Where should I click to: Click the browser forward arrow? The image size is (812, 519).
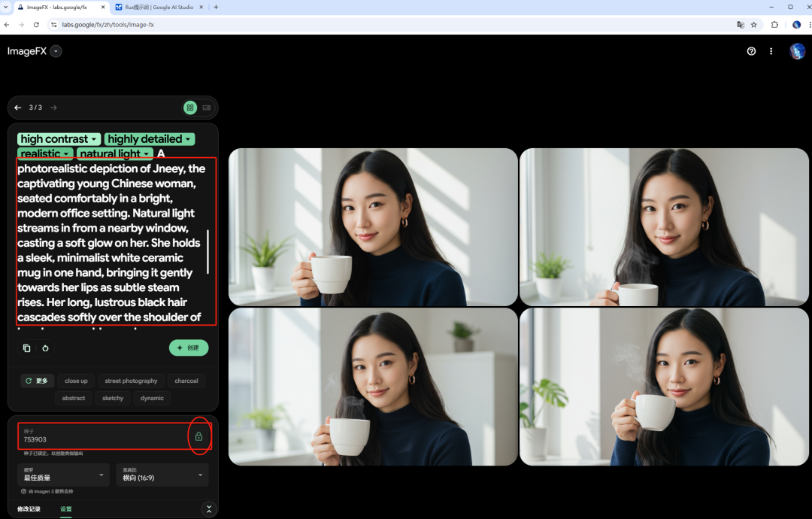[21, 24]
